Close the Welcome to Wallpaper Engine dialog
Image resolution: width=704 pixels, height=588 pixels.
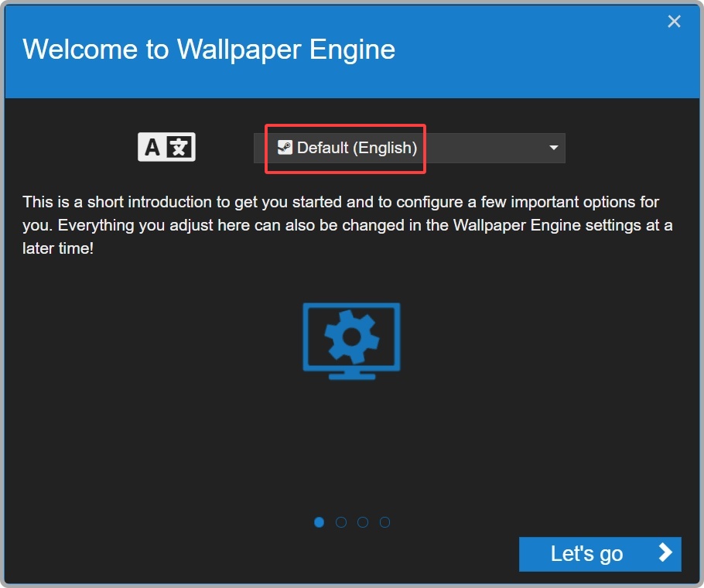(674, 21)
